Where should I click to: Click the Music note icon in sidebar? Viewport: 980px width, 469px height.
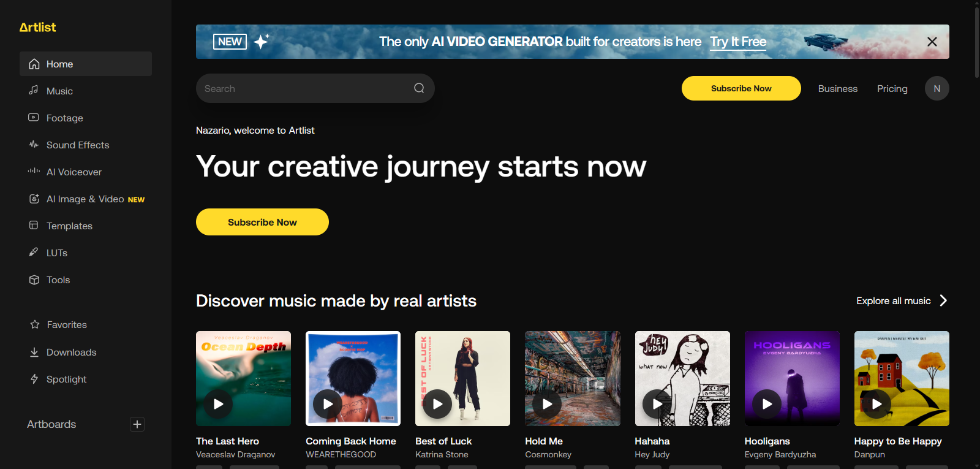click(x=34, y=90)
